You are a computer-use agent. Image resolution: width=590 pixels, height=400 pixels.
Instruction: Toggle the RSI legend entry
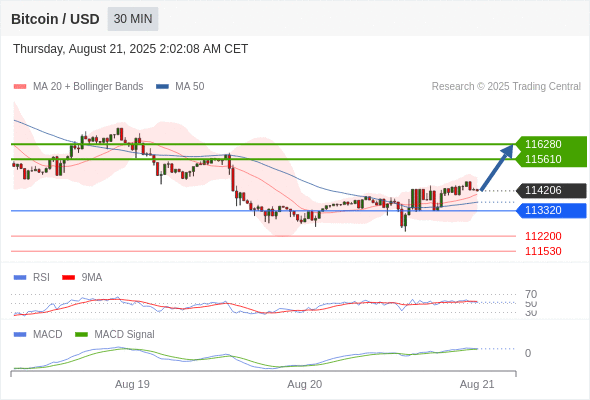(x=32, y=277)
